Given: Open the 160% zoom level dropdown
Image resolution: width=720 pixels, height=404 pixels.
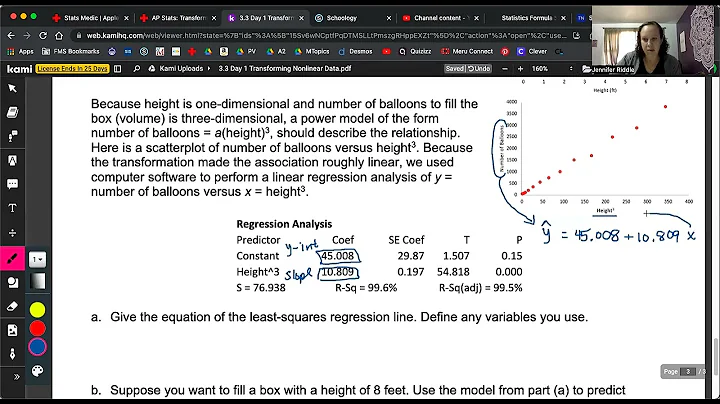Looking at the screenshot, I should [551, 69].
